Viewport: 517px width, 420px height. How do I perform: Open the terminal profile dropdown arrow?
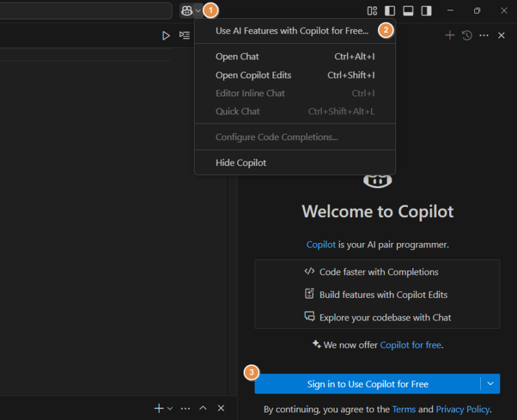(169, 408)
